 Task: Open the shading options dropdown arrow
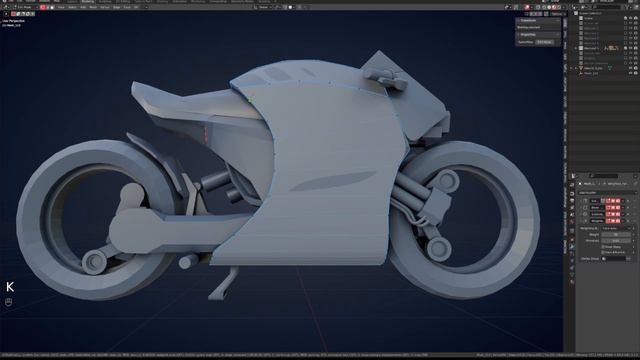click(564, 7)
